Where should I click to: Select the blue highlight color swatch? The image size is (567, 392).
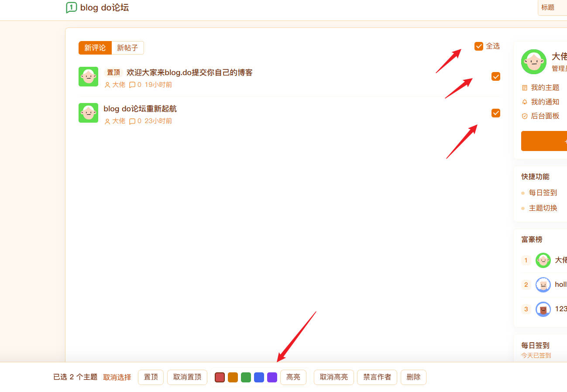click(259, 377)
